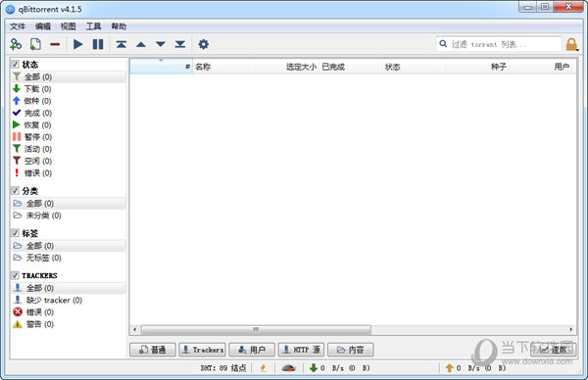Select the 完成 (0) status filter
Screen dimensions: 588x380
[x=69, y=113]
